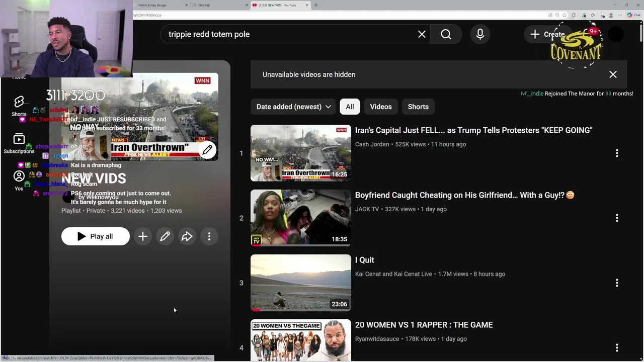Open the 'Date added (newest)' sort dropdown
The height and width of the screenshot is (362, 644).
(x=293, y=107)
